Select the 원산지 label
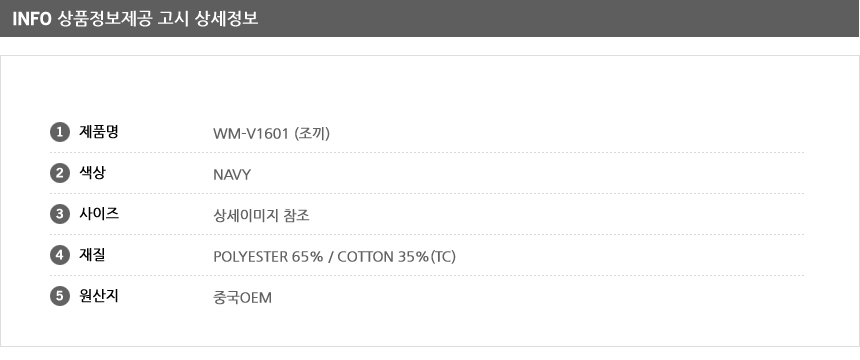The width and height of the screenshot is (860, 360). (99, 296)
